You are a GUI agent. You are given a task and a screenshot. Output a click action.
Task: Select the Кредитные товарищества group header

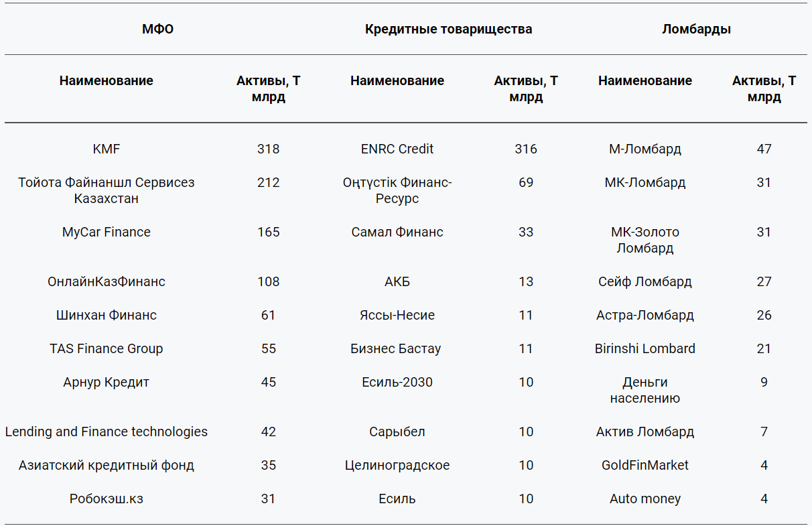[448, 29]
